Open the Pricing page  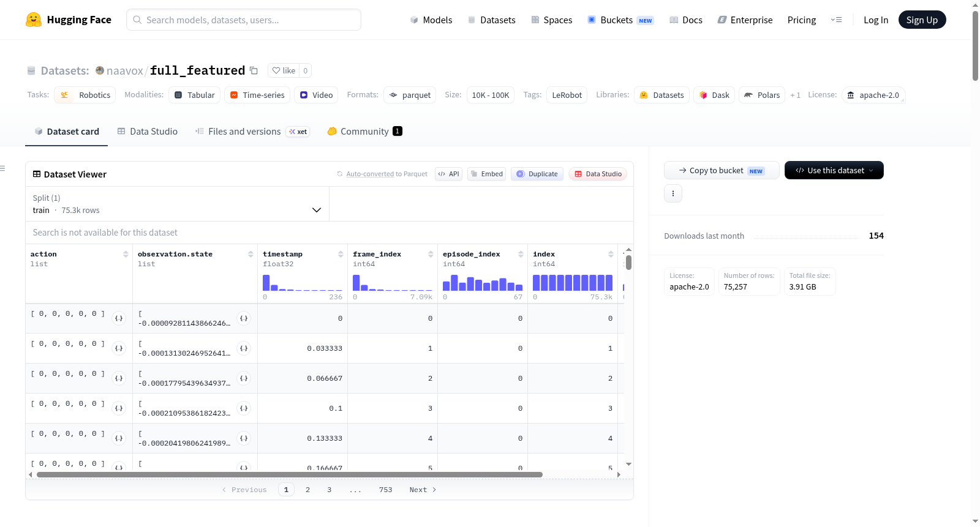[x=802, y=20]
